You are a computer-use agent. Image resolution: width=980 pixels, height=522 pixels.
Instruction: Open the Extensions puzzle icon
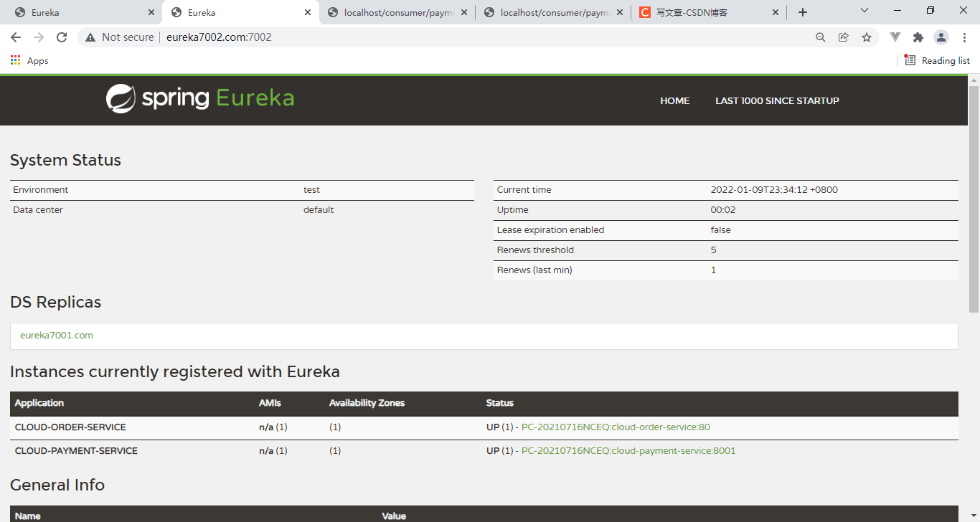pyautogui.click(x=918, y=37)
